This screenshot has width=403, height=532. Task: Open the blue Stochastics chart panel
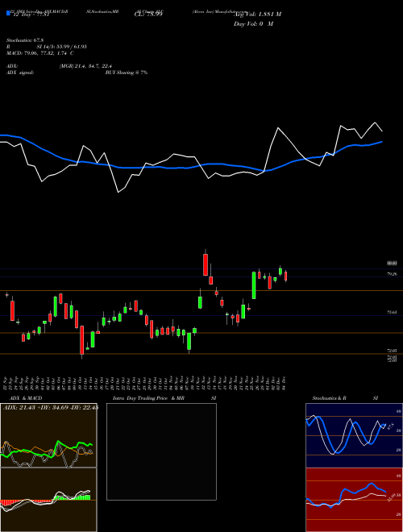(354, 435)
